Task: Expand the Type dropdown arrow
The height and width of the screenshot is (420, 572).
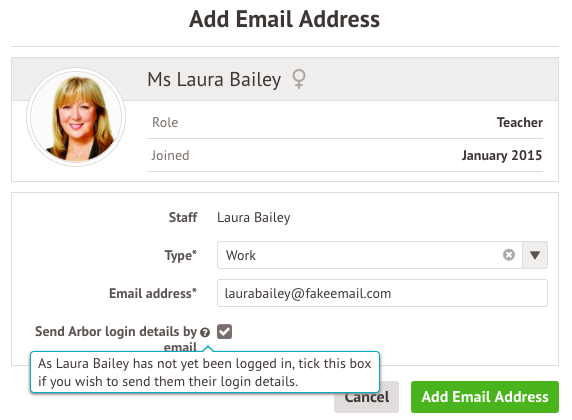Action: click(x=535, y=255)
